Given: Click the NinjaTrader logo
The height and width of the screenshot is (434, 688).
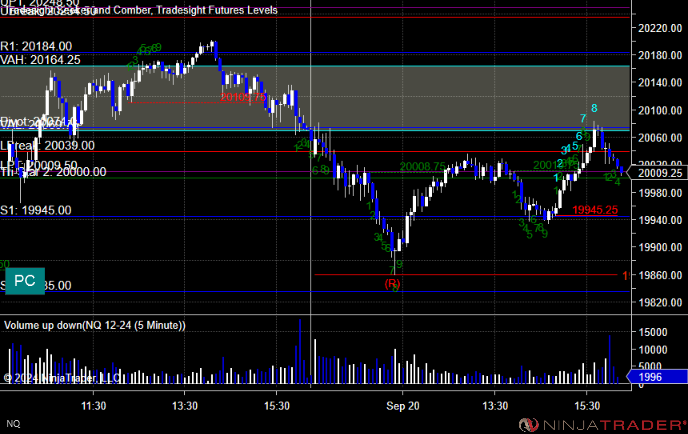Looking at the screenshot, I should pos(602,425).
